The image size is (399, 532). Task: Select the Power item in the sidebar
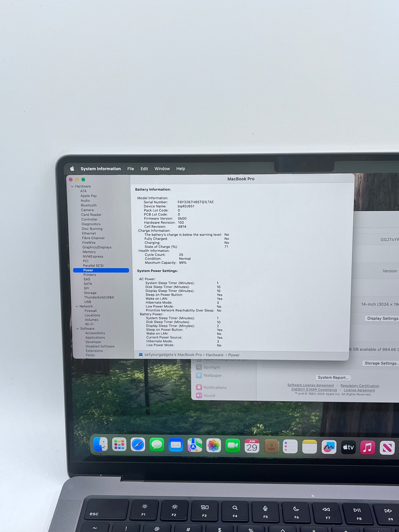coord(101,270)
